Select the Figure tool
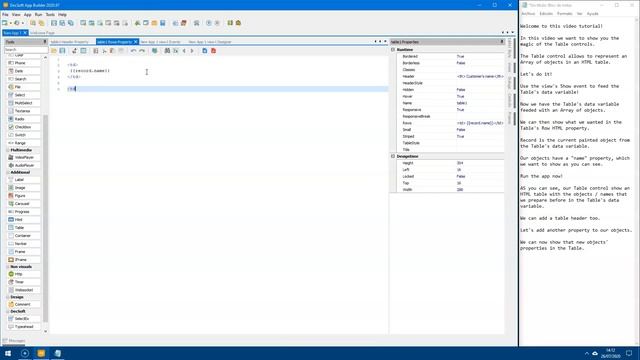The height and width of the screenshot is (360, 640). point(24,196)
